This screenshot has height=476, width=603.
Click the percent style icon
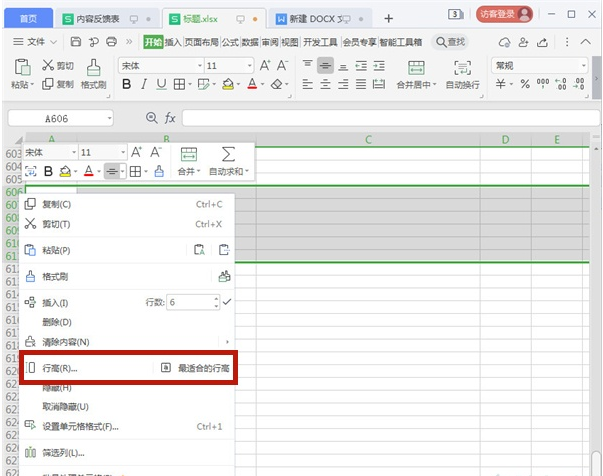525,84
